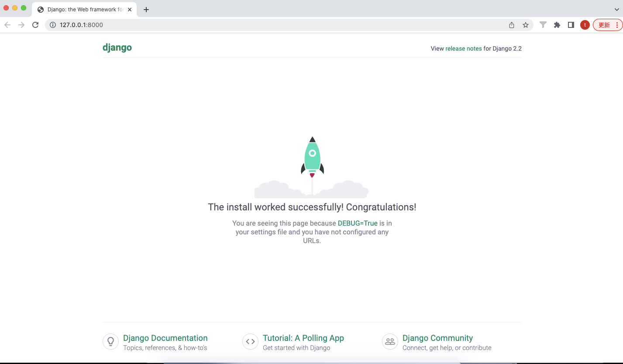This screenshot has width=623, height=364.
Task: Click the people icon beside Django Community
Action: pos(390,342)
